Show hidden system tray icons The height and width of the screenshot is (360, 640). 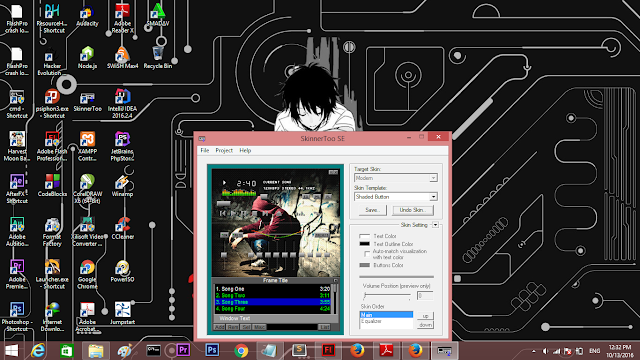(x=533, y=351)
